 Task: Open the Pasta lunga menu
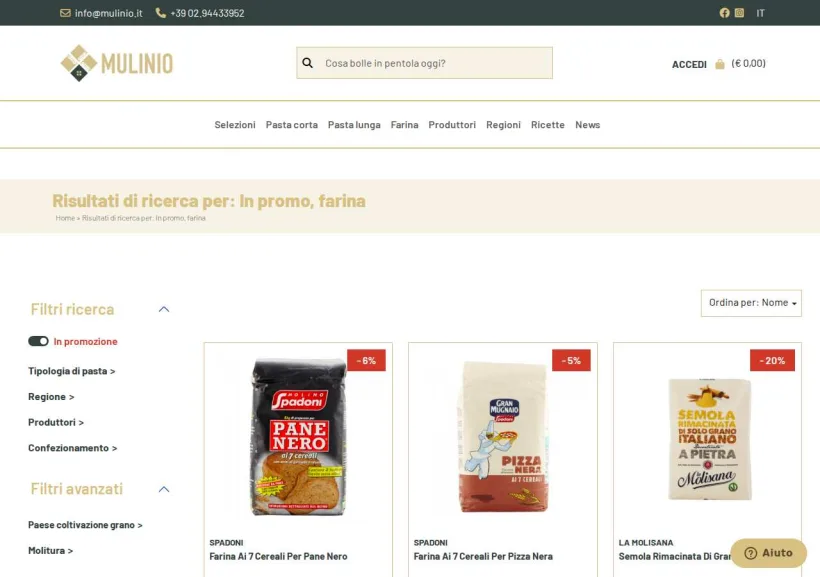pyautogui.click(x=354, y=125)
